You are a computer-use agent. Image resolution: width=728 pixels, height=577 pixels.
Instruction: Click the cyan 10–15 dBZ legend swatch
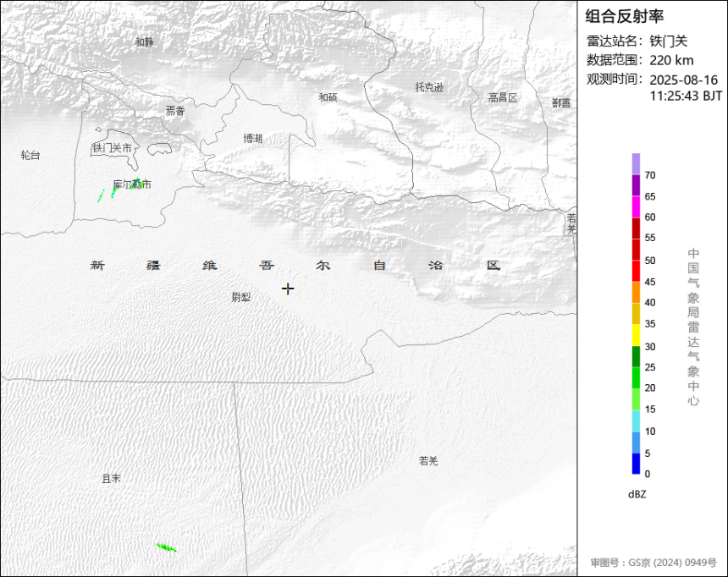(636, 420)
